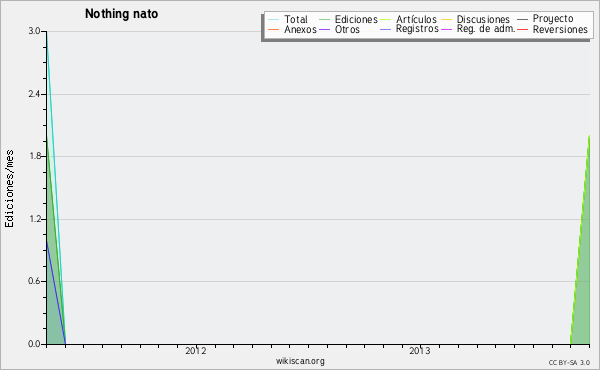
Task: Click the 3.0 y-axis value
Action: pos(34,31)
